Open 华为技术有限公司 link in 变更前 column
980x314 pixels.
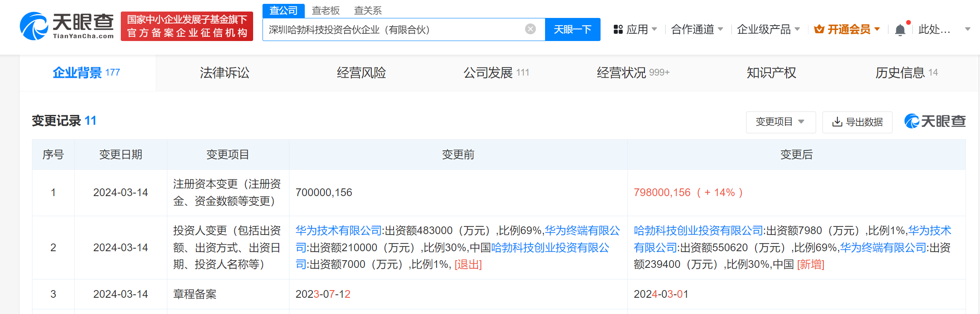[338, 231]
